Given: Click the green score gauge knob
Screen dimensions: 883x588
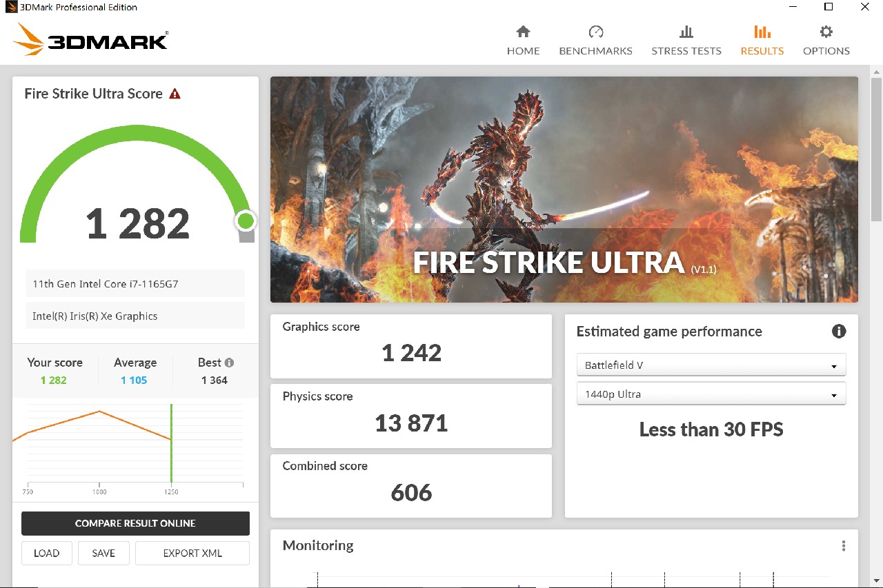Looking at the screenshot, I should point(245,221).
